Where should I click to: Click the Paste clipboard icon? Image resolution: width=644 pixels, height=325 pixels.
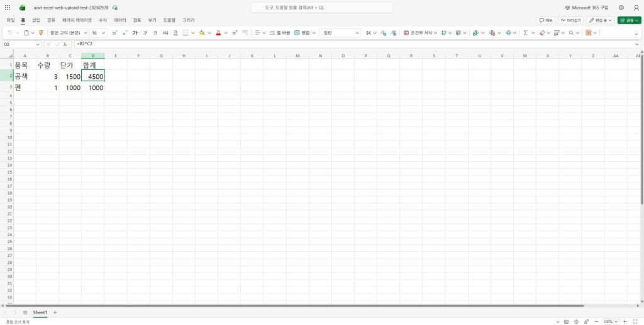point(26,33)
